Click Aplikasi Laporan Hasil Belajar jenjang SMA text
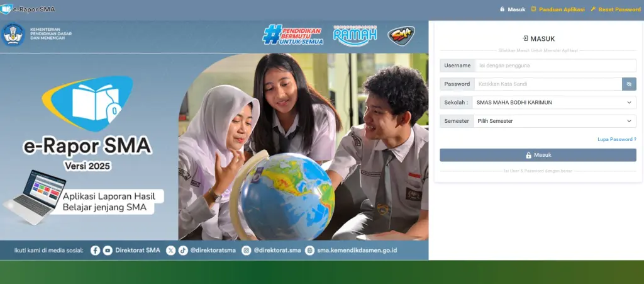The image size is (644, 284). (108, 202)
